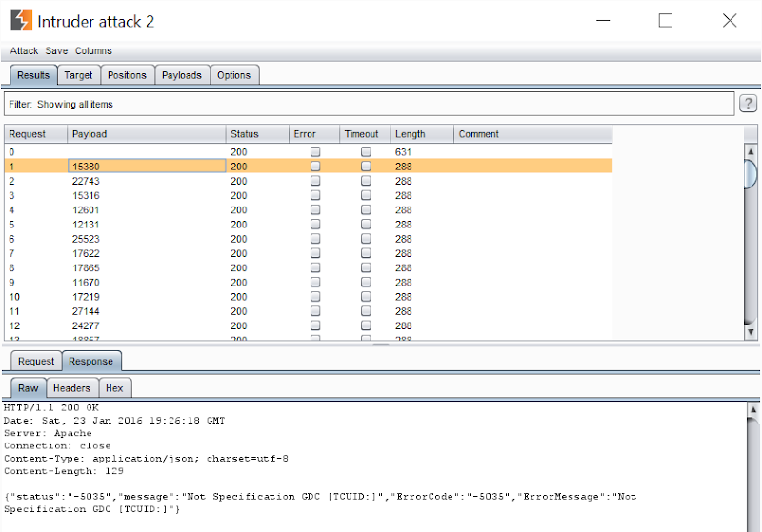This screenshot has height=532, width=762.
Task: Switch to the Positions tab
Action: point(127,75)
